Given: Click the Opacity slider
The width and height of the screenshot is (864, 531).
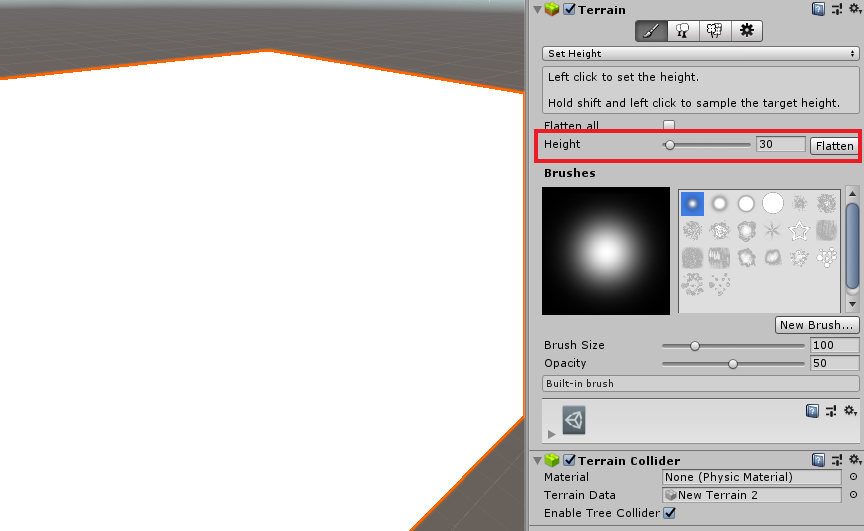Looking at the screenshot, I should pyautogui.click(x=733, y=364).
